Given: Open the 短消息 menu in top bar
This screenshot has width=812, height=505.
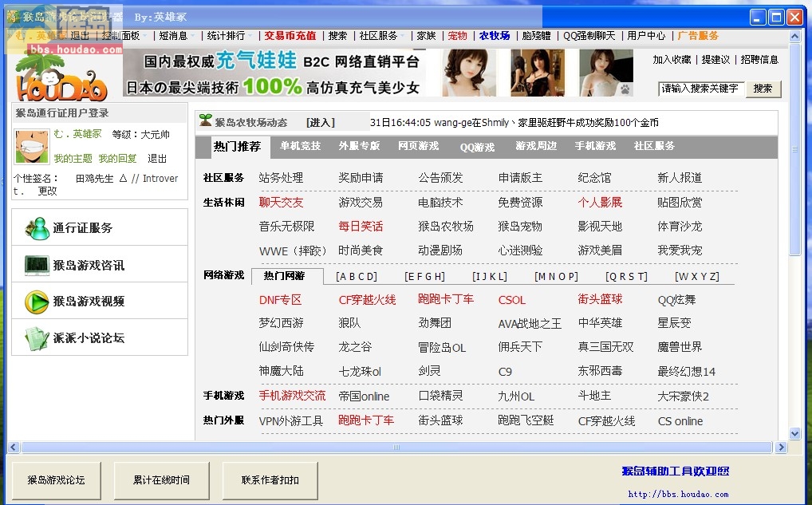Looking at the screenshot, I should (173, 36).
